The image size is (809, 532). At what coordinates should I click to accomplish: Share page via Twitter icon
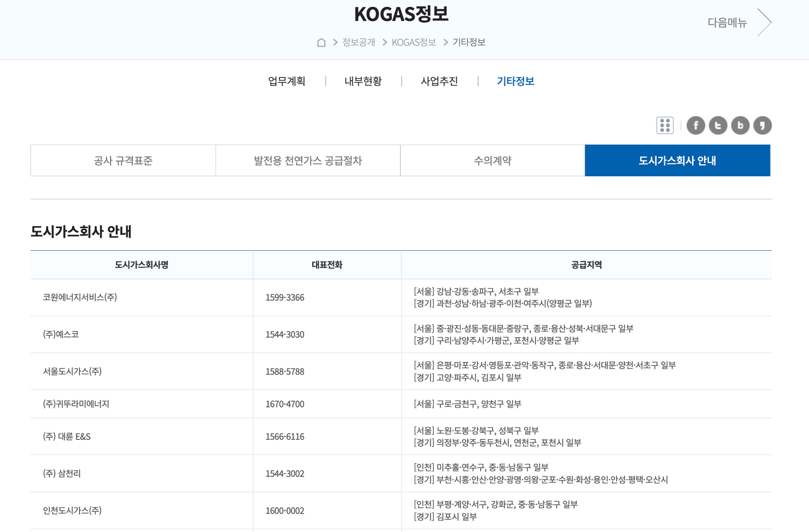718,125
